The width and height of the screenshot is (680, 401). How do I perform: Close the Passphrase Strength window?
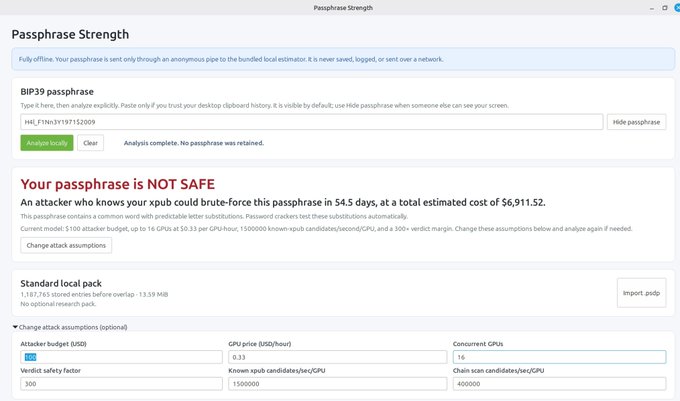(x=677, y=8)
